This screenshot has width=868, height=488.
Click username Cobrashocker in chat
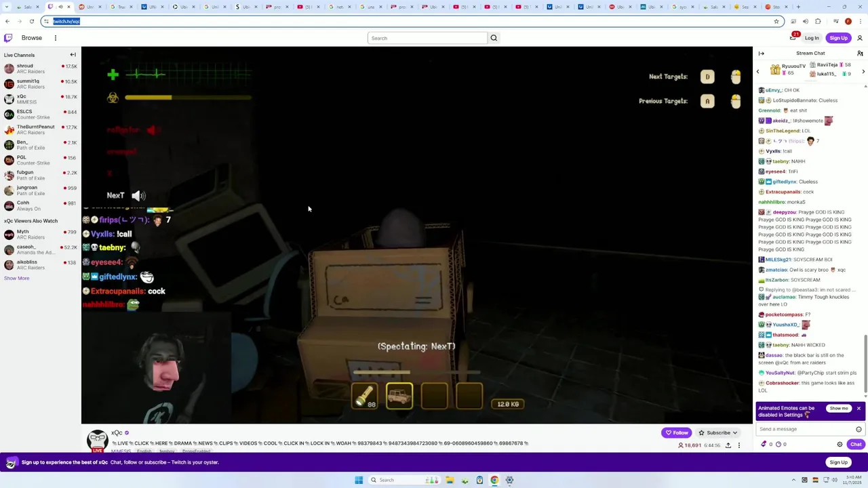[782, 383]
